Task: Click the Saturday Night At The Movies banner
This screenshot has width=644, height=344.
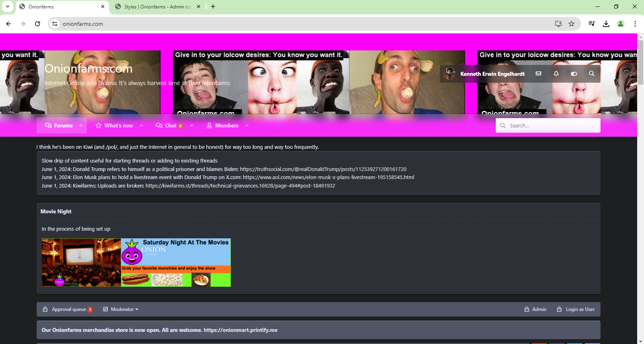Action: pyautogui.click(x=136, y=263)
